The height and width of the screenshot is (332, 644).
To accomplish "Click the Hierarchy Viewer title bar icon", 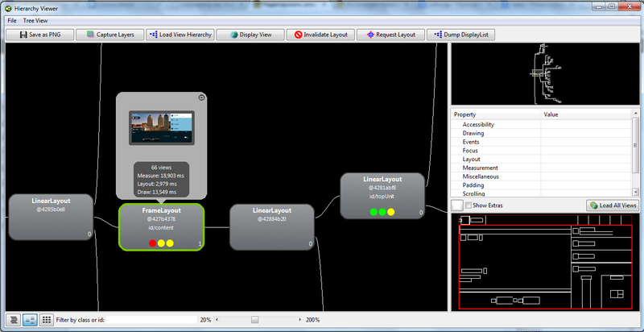I will click(8, 8).
